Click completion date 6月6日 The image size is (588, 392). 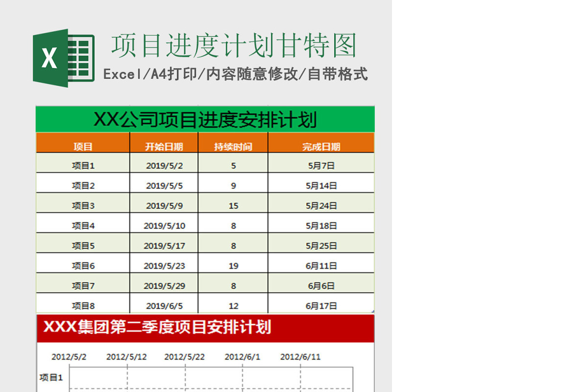point(321,286)
